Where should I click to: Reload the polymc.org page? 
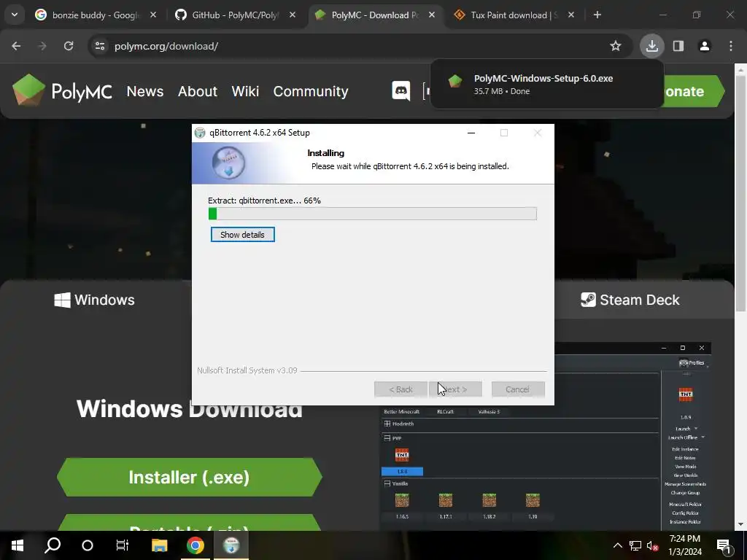click(69, 46)
